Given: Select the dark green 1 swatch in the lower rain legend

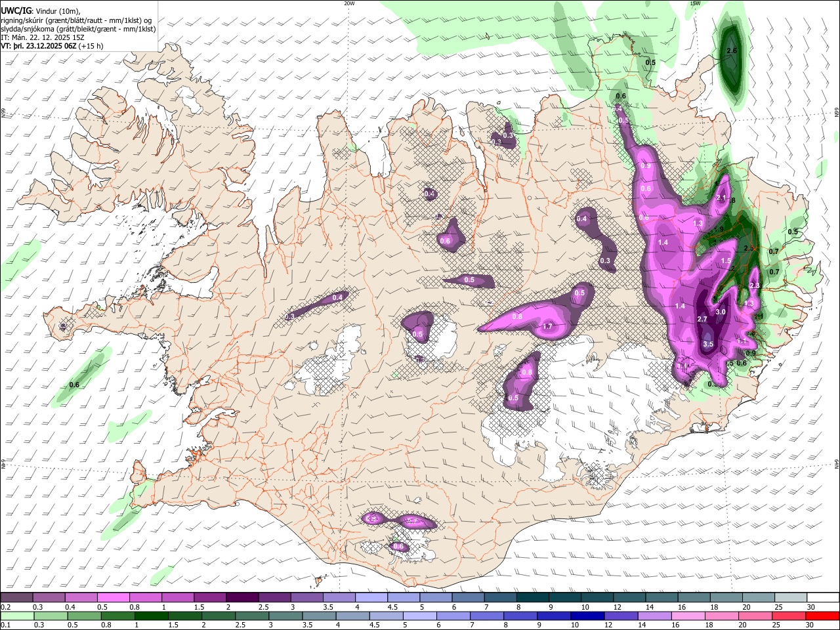Looking at the screenshot, I should 150,616.
